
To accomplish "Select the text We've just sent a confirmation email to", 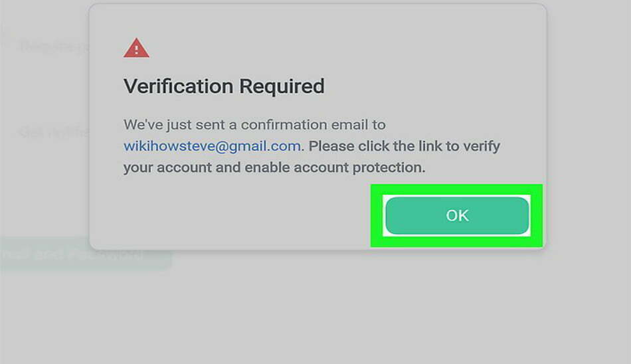I will coord(254,125).
